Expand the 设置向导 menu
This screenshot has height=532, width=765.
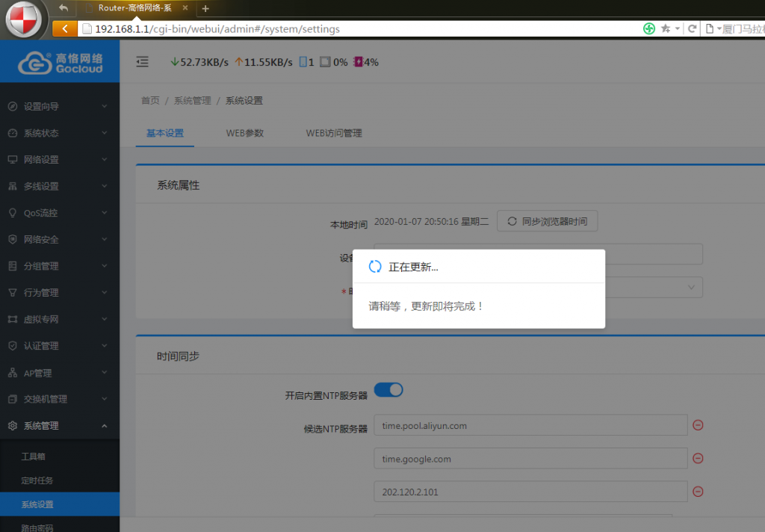coord(105,106)
